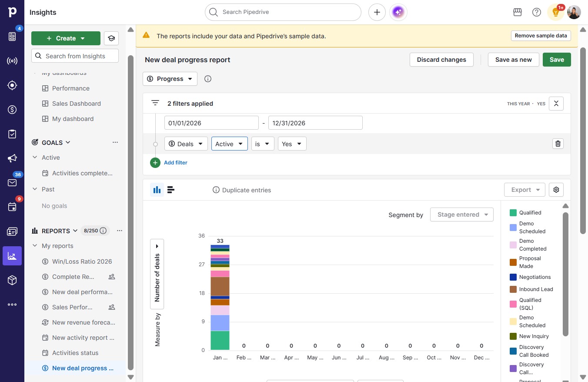Open the REPORTS three-dots options menu
This screenshot has width=588, height=382.
pos(120,231)
